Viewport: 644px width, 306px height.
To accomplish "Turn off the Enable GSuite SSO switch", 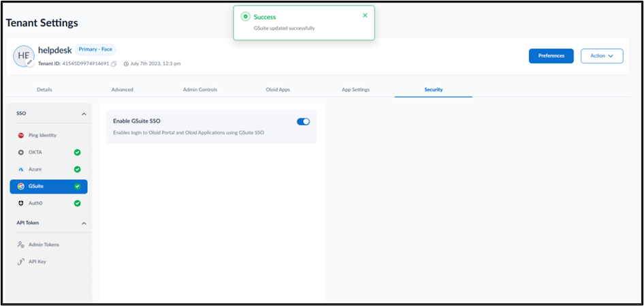I will (303, 121).
